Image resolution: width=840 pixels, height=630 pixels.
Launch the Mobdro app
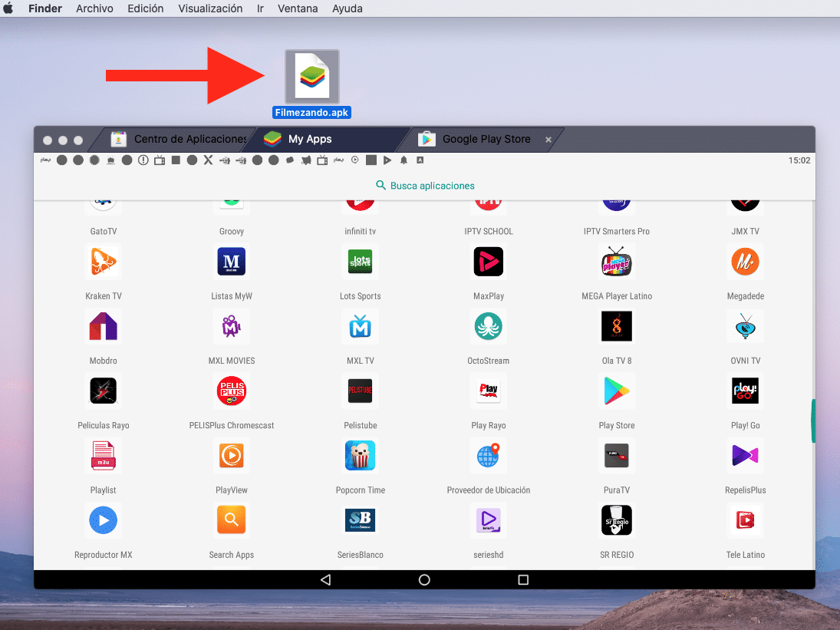point(103,326)
